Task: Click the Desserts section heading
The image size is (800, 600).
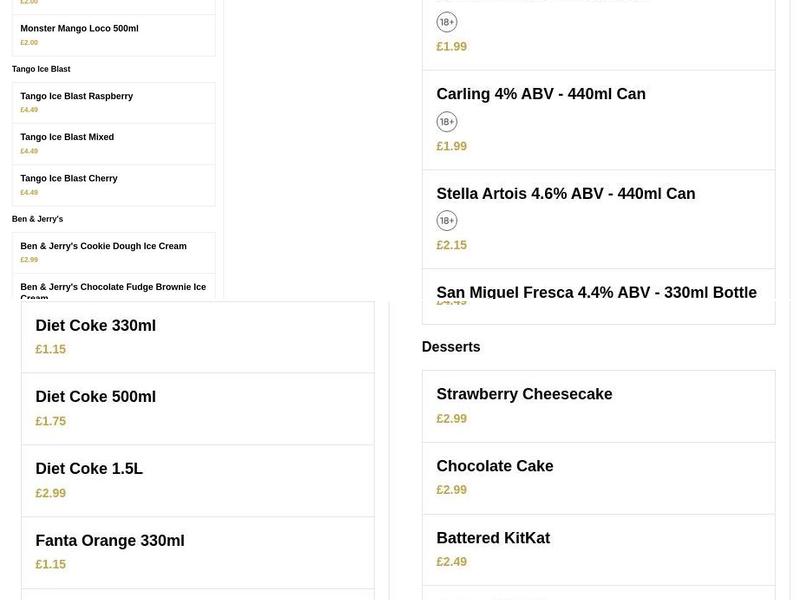Action: pyautogui.click(x=451, y=347)
